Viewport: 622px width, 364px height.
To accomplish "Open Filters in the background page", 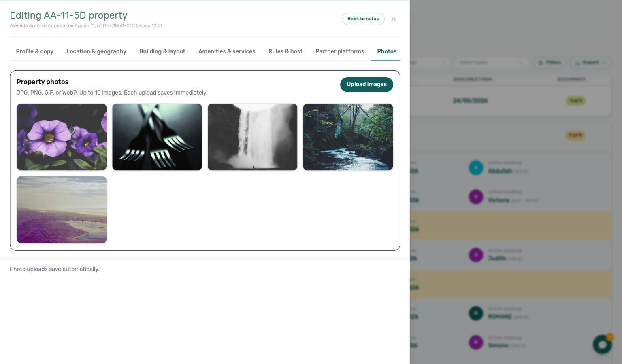I will click(x=550, y=62).
